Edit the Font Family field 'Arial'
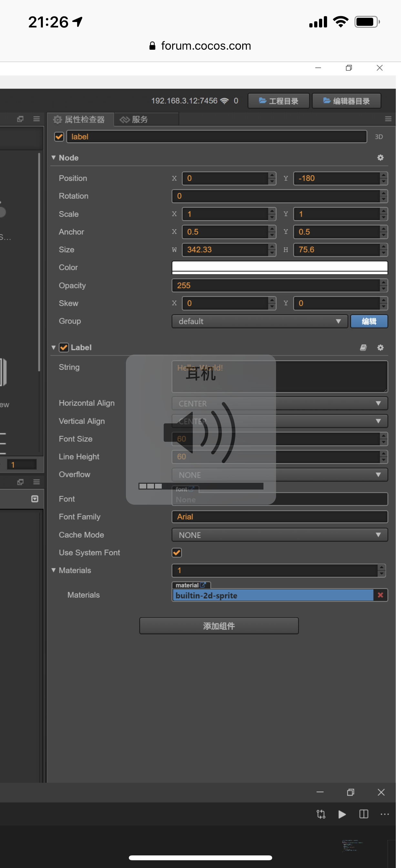401x868 pixels. pos(280,517)
